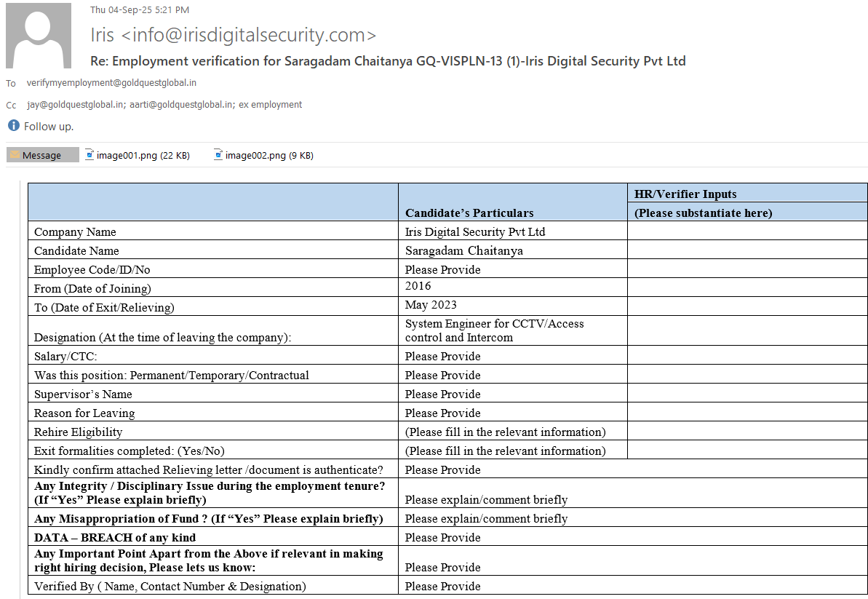868x599 pixels.
Task: Click To (Date of Exit/Relieving) label
Action: tap(104, 307)
